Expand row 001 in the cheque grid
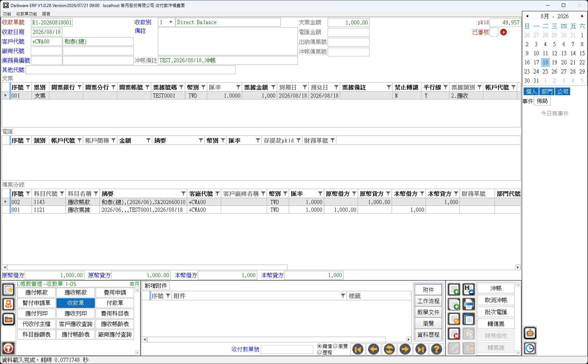 [x=6, y=95]
